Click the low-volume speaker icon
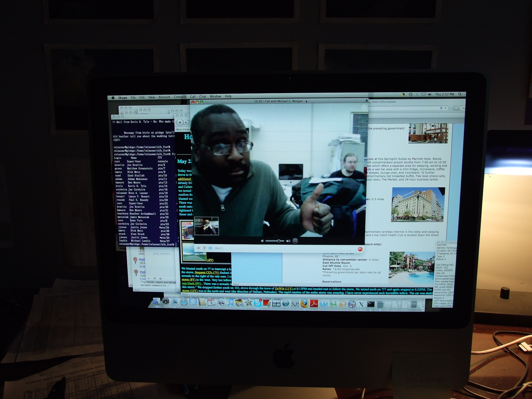This screenshot has width=532, height=399. [262, 241]
